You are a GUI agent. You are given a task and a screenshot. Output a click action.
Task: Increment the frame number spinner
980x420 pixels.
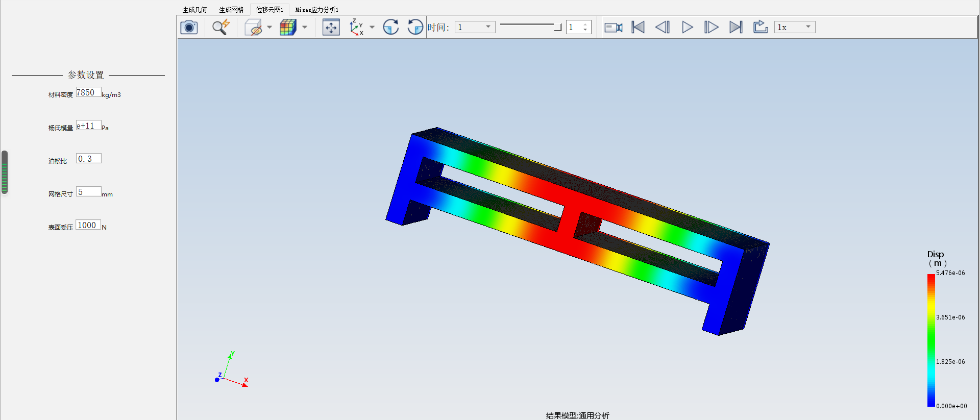585,24
